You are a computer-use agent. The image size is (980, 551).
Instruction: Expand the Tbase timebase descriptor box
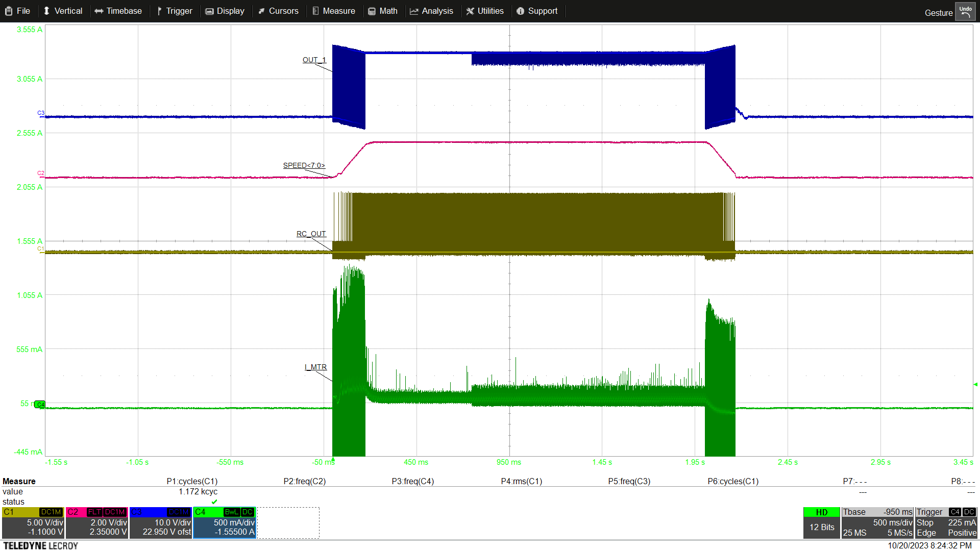(x=853, y=512)
